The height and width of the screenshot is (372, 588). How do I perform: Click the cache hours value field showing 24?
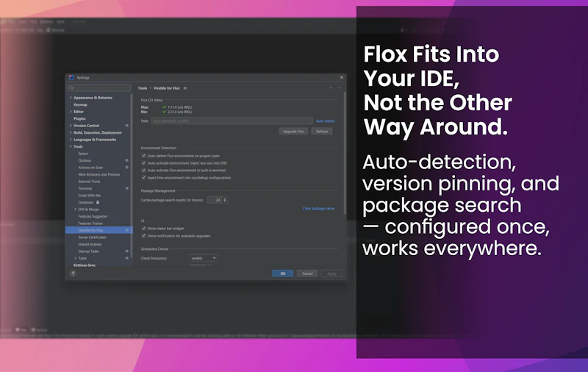(x=215, y=200)
